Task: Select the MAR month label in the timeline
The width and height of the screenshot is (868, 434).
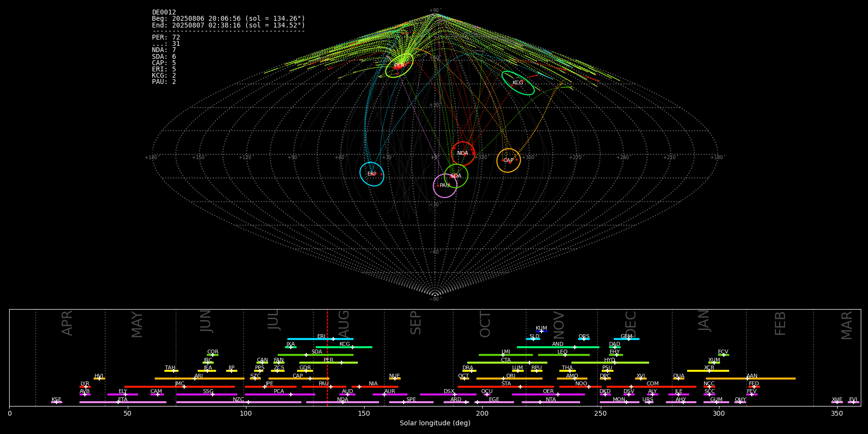Action: tap(847, 325)
